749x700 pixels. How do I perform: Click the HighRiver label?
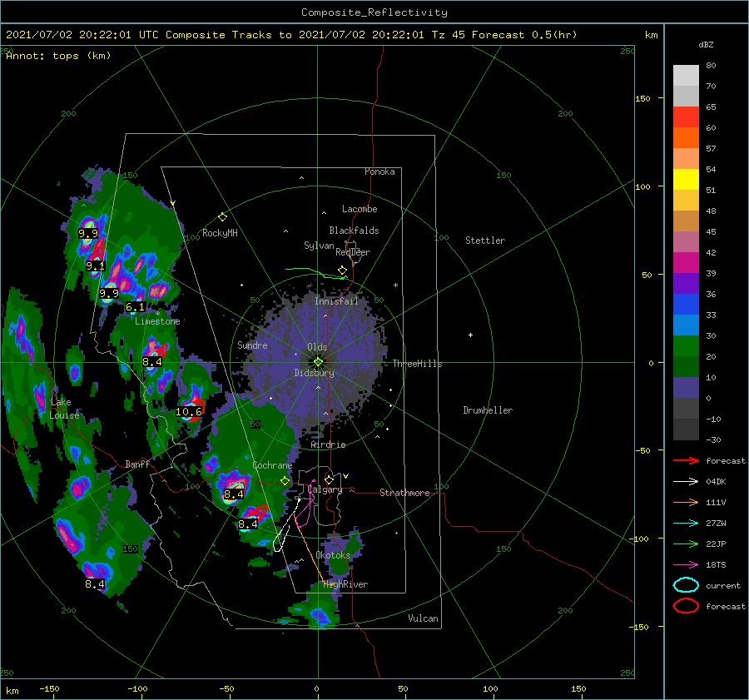pyautogui.click(x=345, y=584)
